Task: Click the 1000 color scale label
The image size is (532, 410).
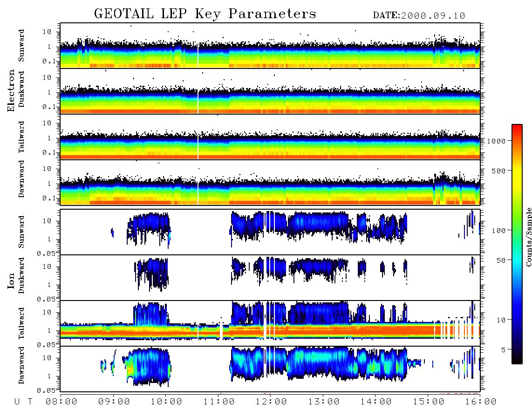Action: coord(496,141)
